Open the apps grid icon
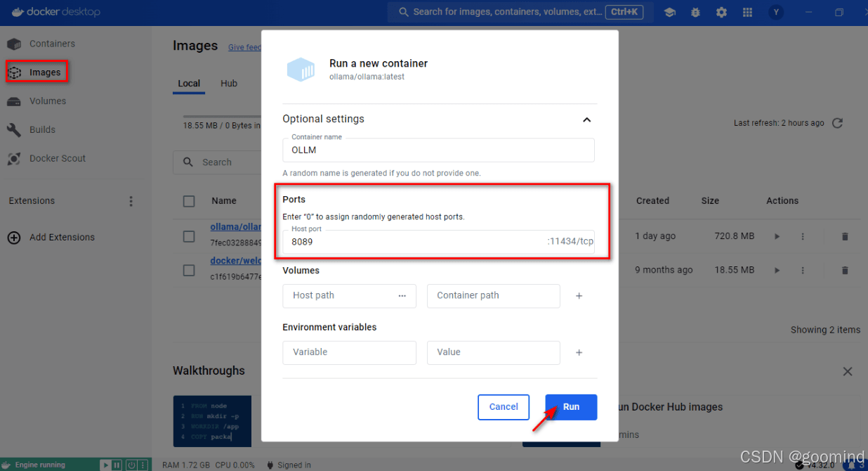 point(747,12)
